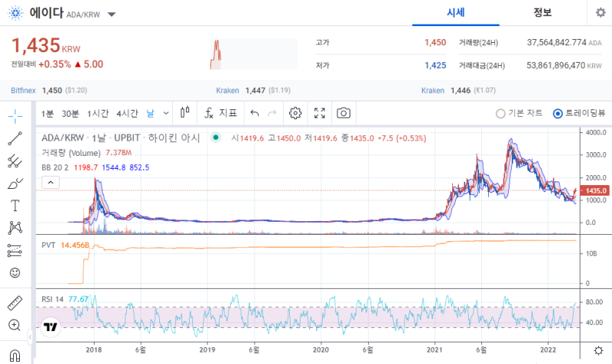Set interval to 1분
Viewport: 612px width, 364px height.
47,113
